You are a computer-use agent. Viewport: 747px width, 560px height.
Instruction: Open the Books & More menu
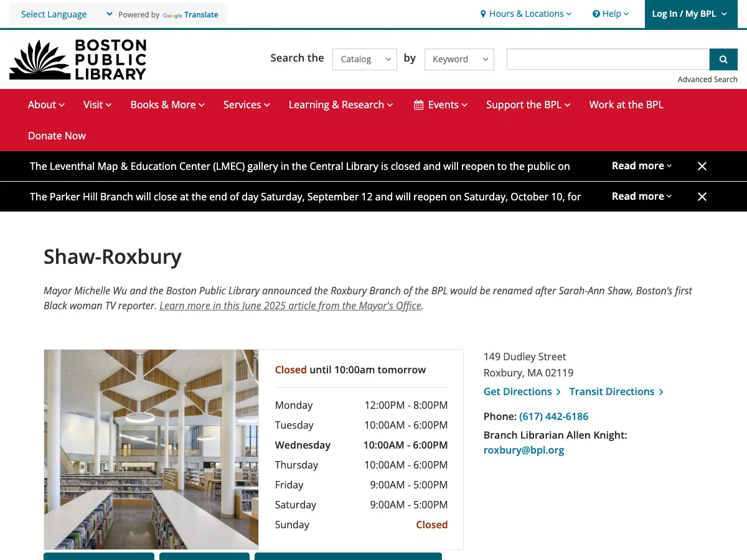[x=167, y=105]
